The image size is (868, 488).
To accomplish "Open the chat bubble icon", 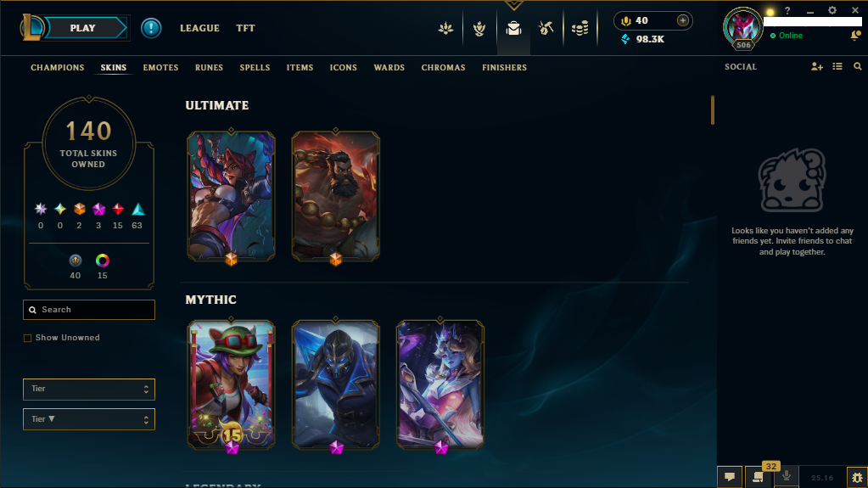I will click(730, 477).
